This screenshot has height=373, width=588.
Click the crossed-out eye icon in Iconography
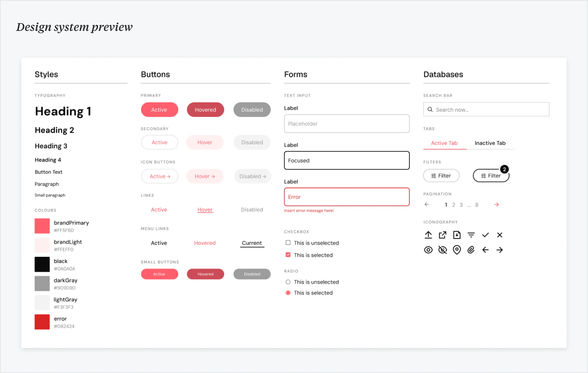[442, 250]
